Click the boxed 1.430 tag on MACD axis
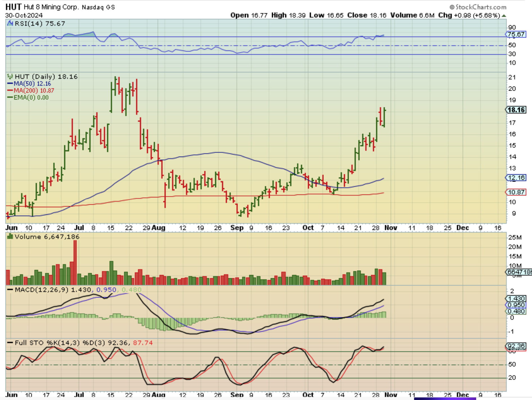532x400 pixels. click(516, 299)
